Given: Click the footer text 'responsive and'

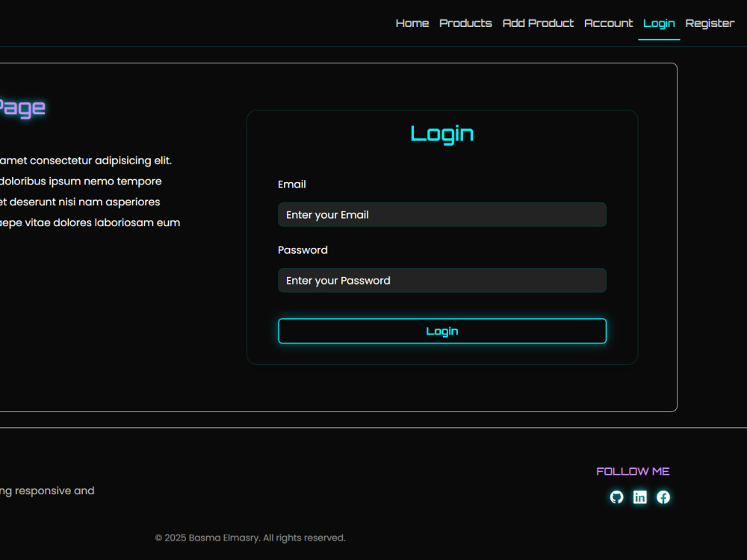Looking at the screenshot, I should pyautogui.click(x=55, y=491).
